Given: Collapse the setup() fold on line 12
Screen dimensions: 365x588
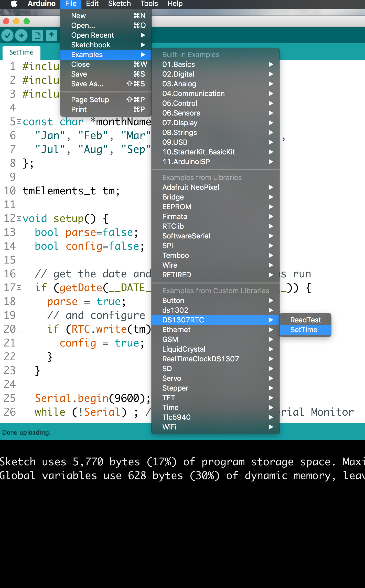Looking at the screenshot, I should [x=19, y=218].
